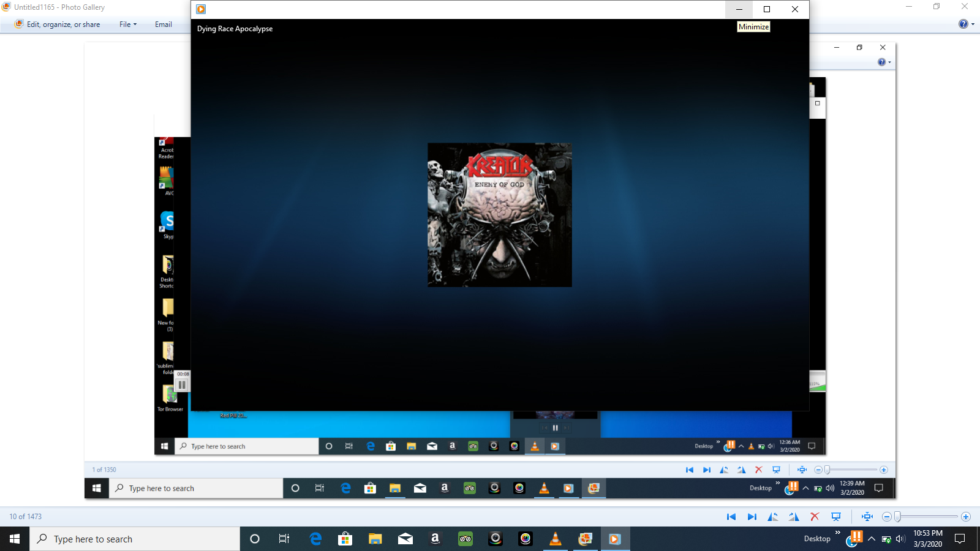Expand Desktop toolbar double chevron
Screen dimensions: 980x551
pyautogui.click(x=837, y=533)
